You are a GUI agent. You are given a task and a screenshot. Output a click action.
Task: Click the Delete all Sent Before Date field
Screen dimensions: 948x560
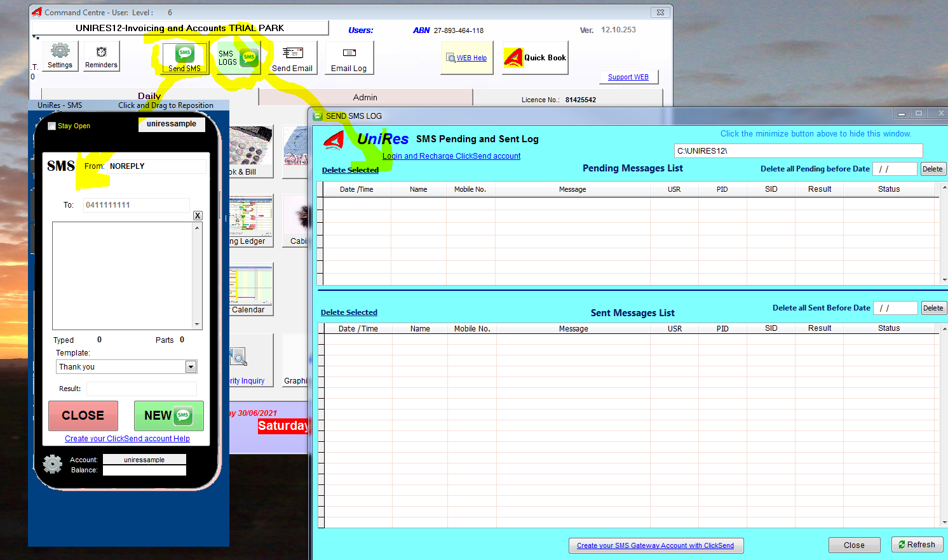(x=896, y=308)
